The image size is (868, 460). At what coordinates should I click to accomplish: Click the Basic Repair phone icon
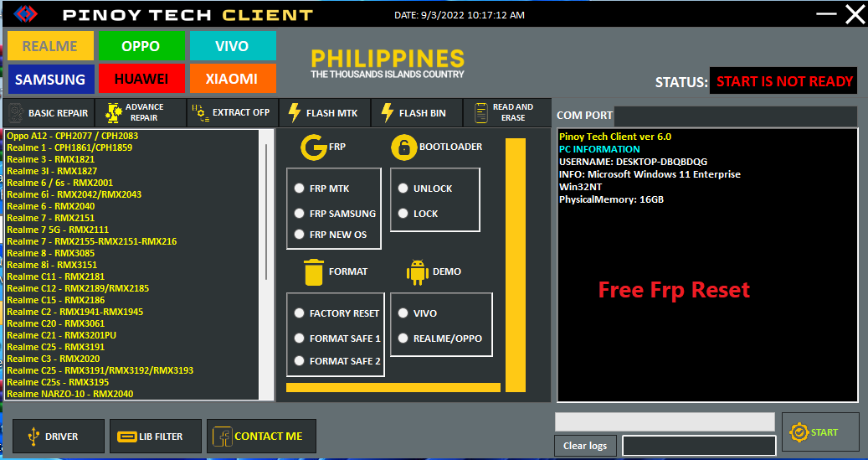pos(16,113)
